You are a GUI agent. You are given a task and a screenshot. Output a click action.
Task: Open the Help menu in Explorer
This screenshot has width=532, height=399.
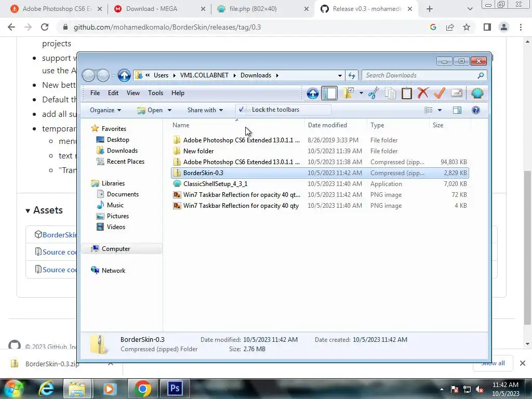(x=178, y=93)
